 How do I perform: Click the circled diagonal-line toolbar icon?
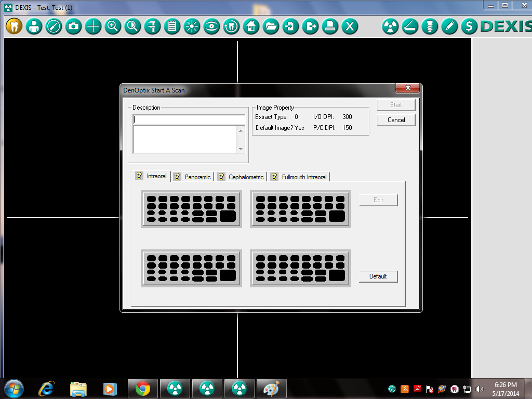[54, 26]
